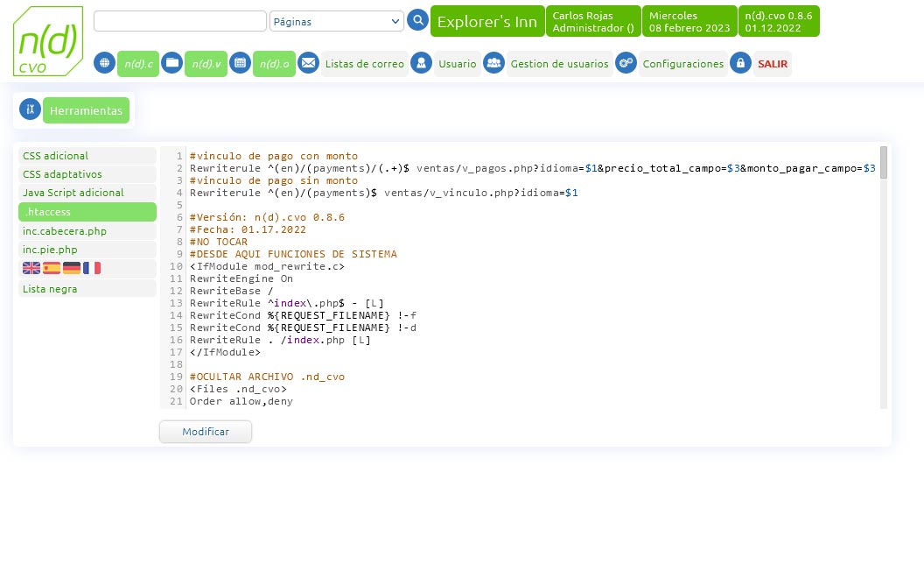The image size is (924, 578).
Task: Click the 'RewriteEngine On' line
Action: click(x=241, y=278)
